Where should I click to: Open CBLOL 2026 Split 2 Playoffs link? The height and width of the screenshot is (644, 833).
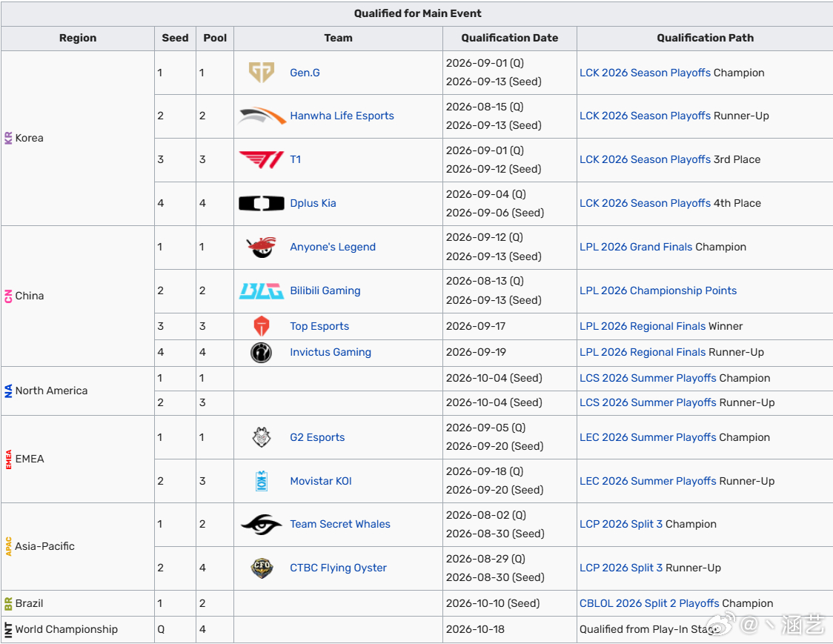tap(649, 604)
